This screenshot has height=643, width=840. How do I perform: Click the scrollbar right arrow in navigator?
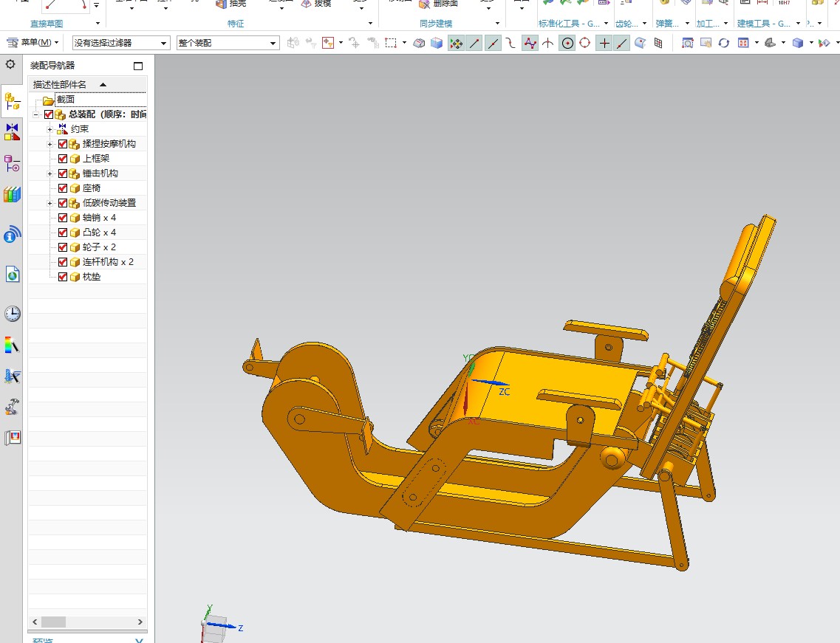point(140,622)
